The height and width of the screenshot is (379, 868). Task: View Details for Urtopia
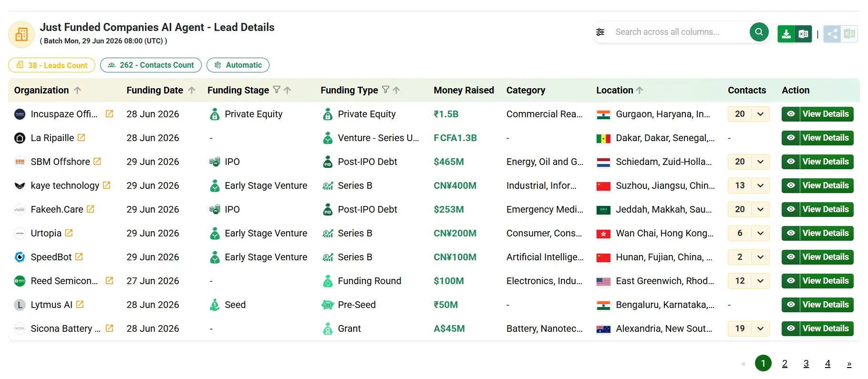(x=817, y=233)
